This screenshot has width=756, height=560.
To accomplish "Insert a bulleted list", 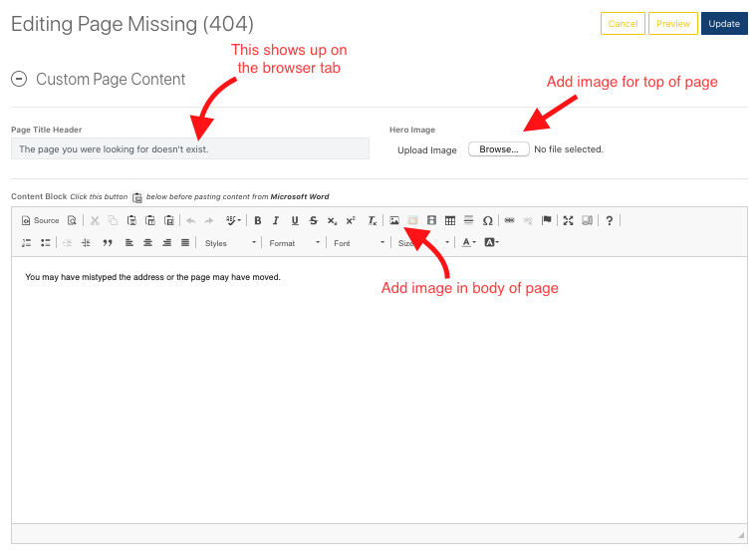I will (46, 242).
